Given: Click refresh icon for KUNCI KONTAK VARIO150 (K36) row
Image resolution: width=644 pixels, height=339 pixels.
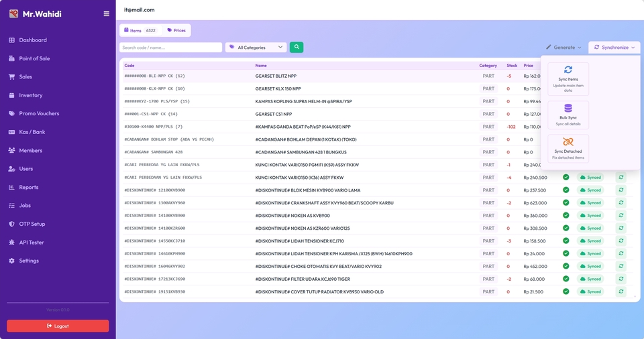Looking at the screenshot, I should click(x=621, y=178).
